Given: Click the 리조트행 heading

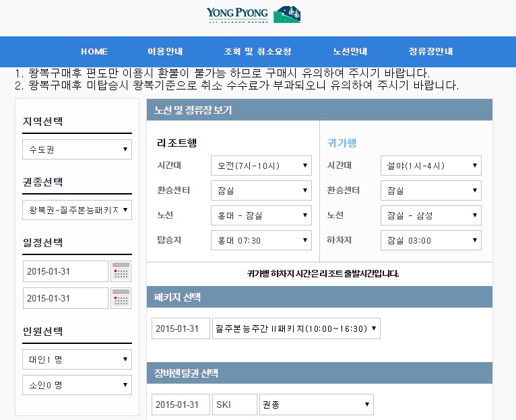Looking at the screenshot, I should [177, 143].
